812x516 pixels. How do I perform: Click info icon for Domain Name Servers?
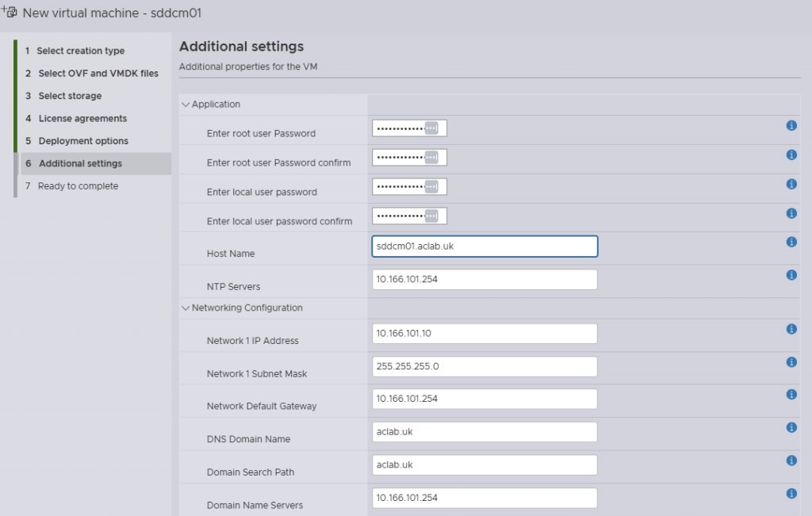791,494
